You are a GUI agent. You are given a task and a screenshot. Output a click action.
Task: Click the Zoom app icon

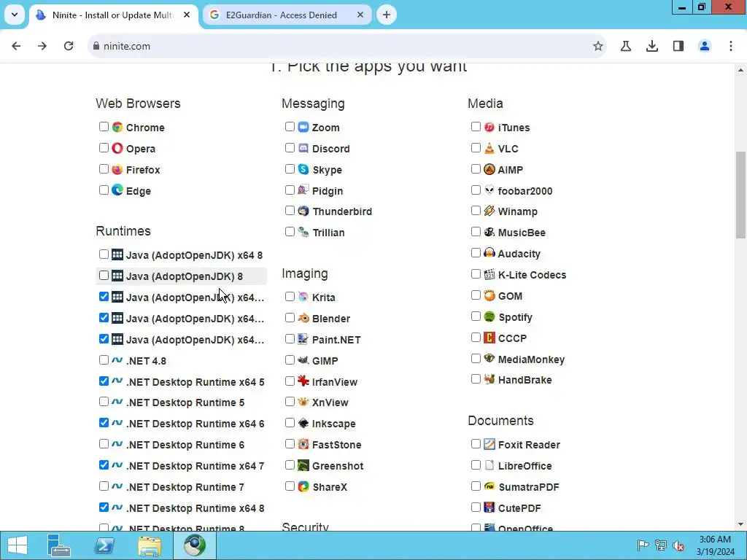tap(303, 127)
